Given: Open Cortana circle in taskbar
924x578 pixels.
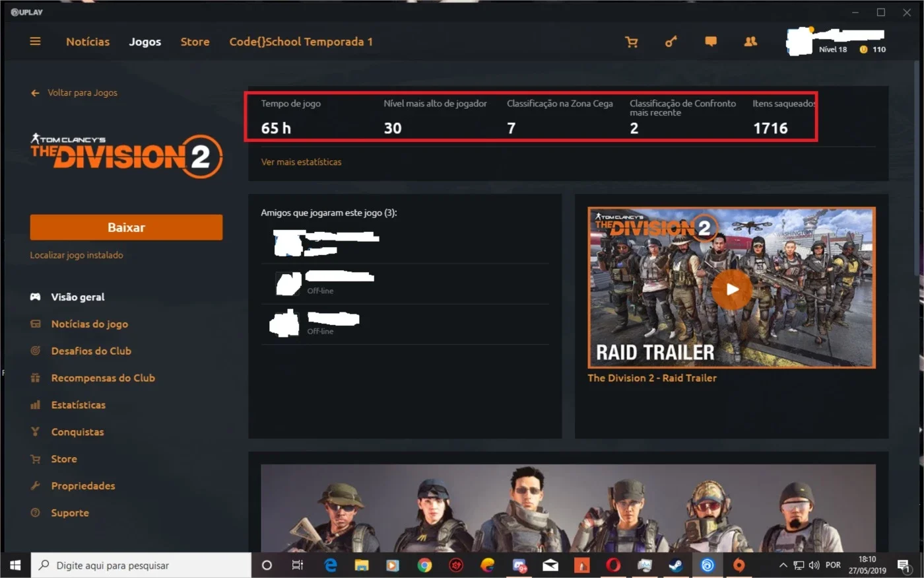Looking at the screenshot, I should tap(267, 565).
